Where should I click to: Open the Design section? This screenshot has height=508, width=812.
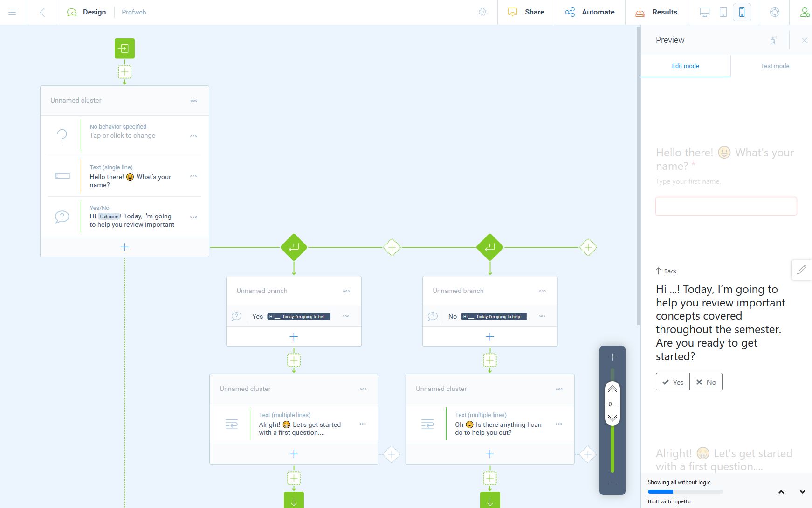coord(87,12)
